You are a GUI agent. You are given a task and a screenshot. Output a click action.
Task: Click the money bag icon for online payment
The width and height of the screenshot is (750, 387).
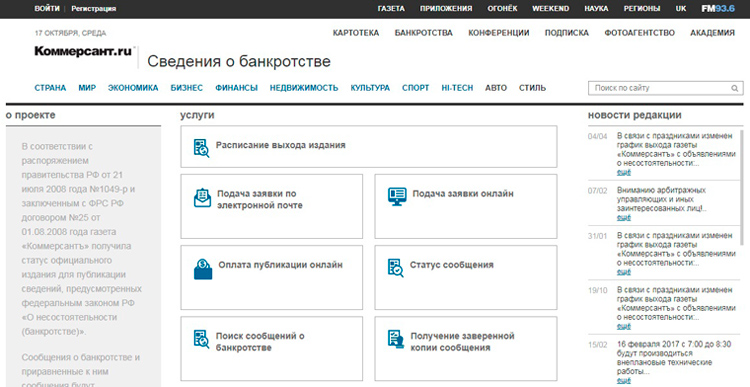point(203,269)
